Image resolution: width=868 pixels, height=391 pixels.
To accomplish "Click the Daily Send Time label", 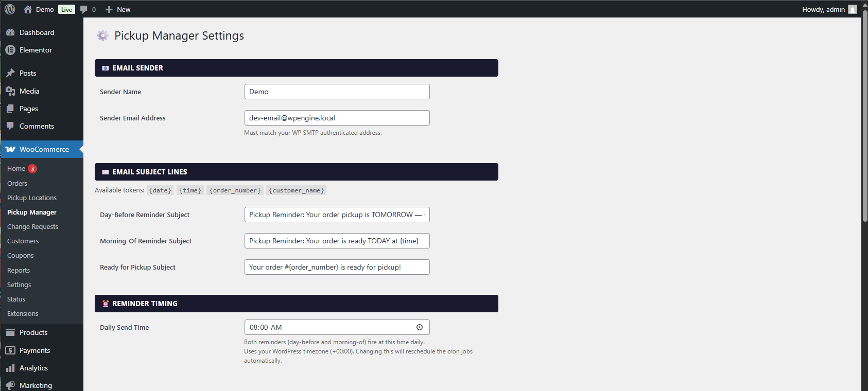I will coord(125,327).
